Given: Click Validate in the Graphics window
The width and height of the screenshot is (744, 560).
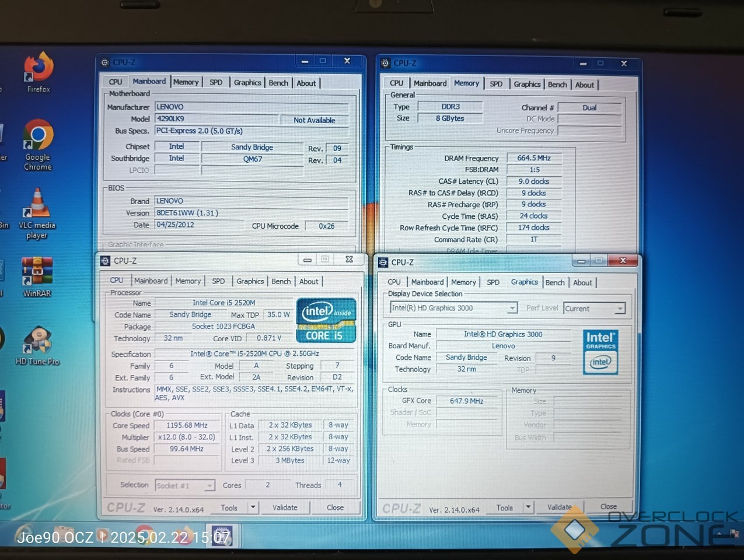Looking at the screenshot, I should 560,507.
